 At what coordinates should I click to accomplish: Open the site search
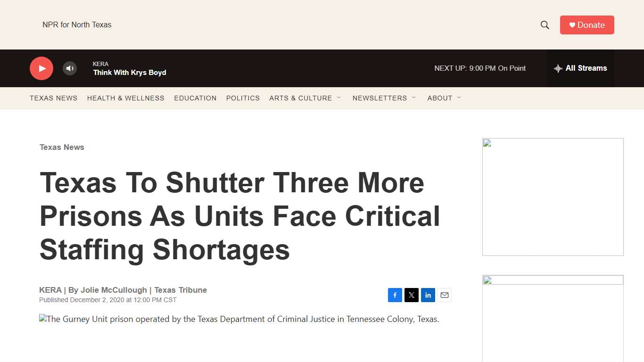click(x=545, y=25)
